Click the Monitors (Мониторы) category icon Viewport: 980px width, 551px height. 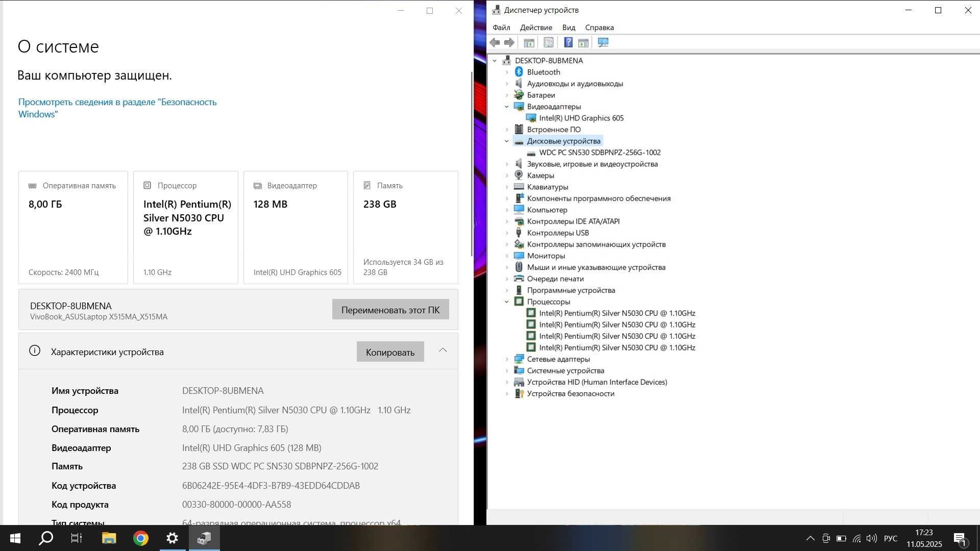pyautogui.click(x=519, y=256)
